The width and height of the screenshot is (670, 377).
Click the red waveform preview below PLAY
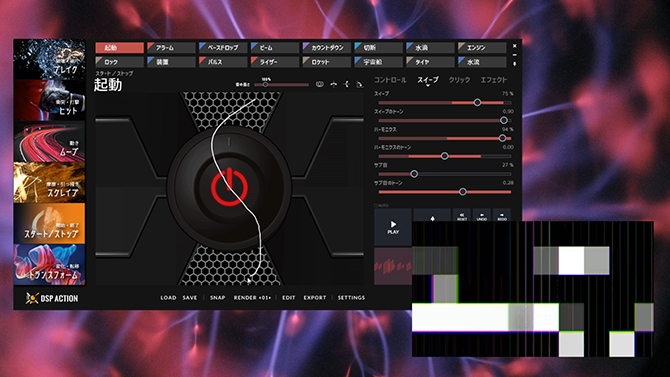[x=393, y=266]
